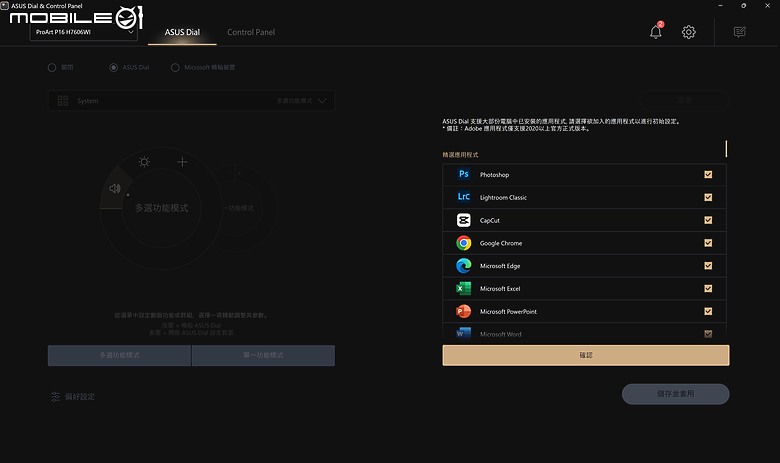Expand the System mode dropdown chevron
The width and height of the screenshot is (780, 463).
point(322,100)
